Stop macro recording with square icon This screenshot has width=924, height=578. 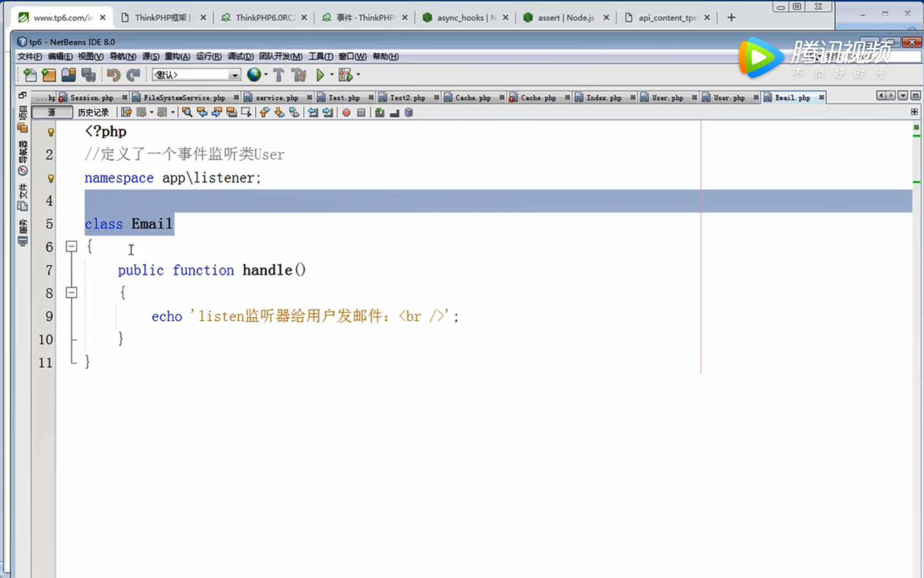pos(361,112)
